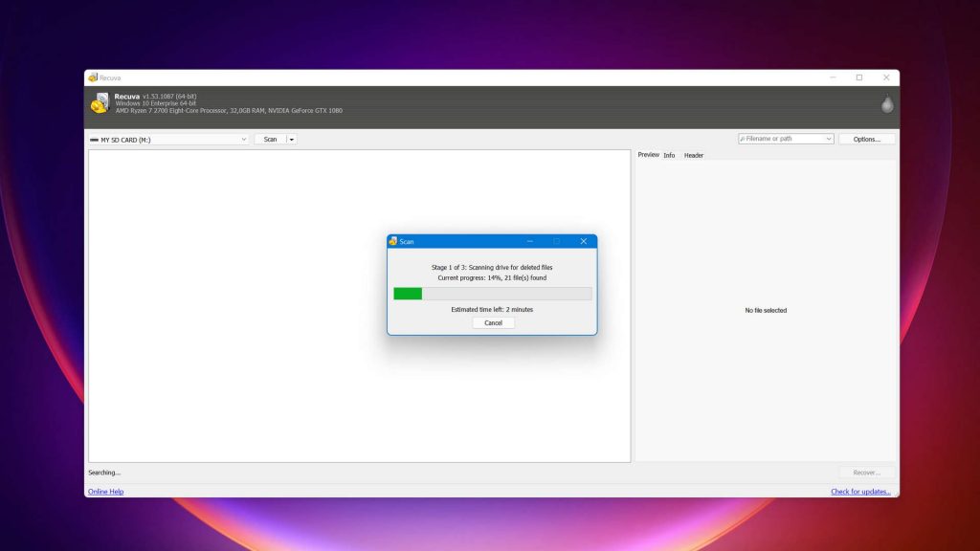Click the Piriform pear logo in the header
Screen dimensions: 980x551
[887, 104]
